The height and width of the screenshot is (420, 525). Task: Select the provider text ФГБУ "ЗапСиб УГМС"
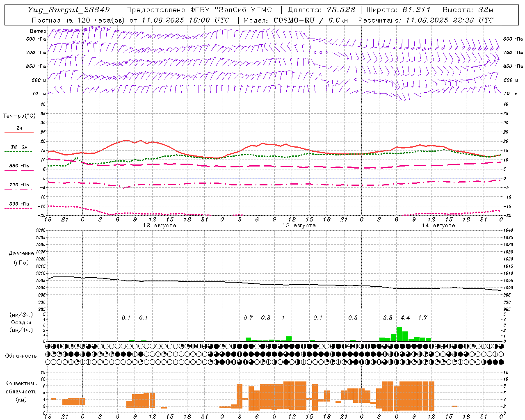click(x=234, y=10)
